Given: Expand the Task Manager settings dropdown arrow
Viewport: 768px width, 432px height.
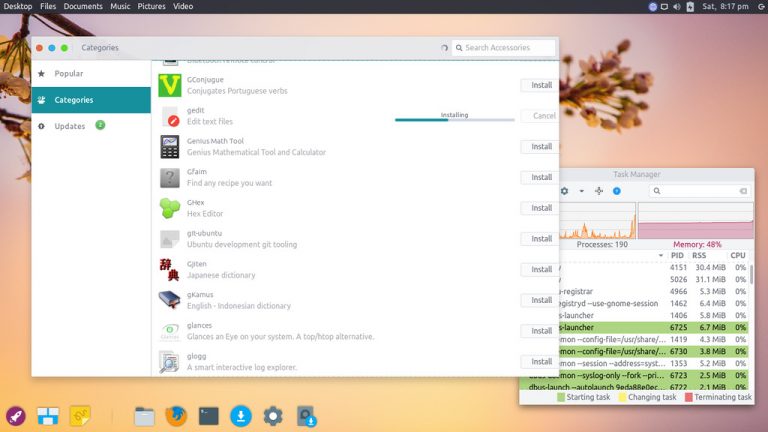Looking at the screenshot, I should (581, 191).
